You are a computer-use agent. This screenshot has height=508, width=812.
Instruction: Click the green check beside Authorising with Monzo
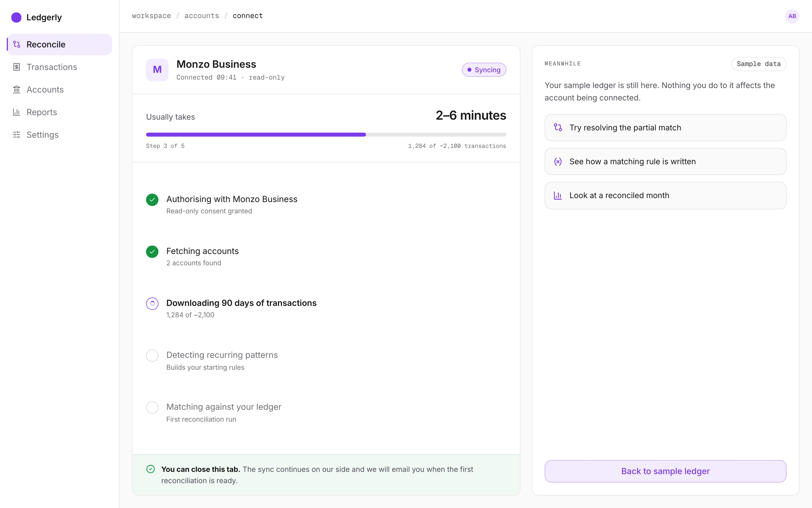(152, 200)
